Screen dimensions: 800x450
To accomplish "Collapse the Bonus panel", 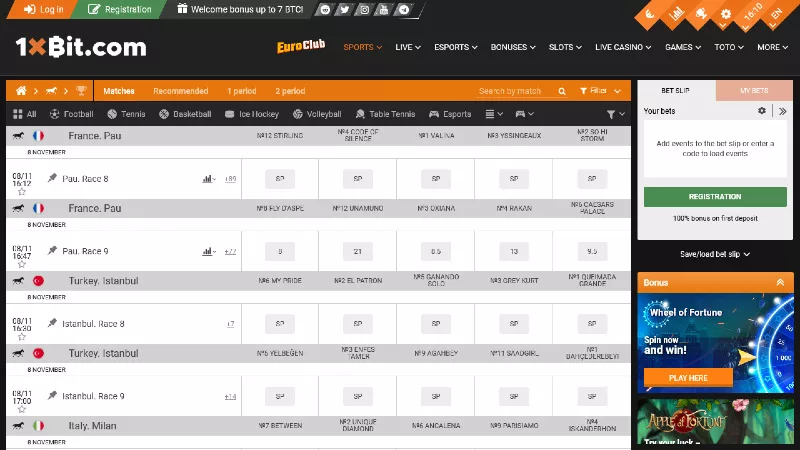I will (x=780, y=282).
